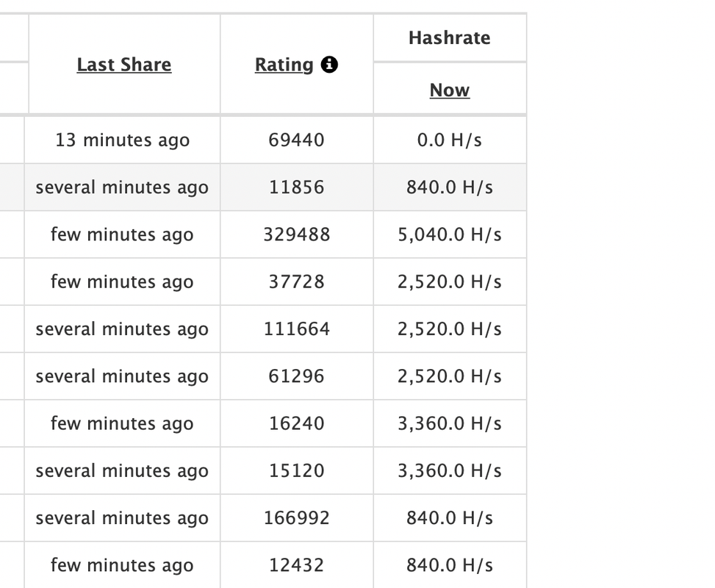Click the rating value 12432
This screenshot has height=588, width=715.
(x=297, y=565)
